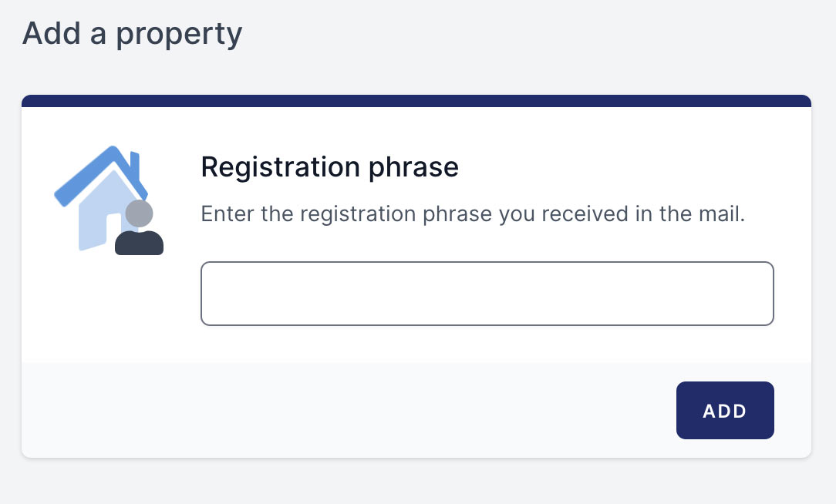Click the "Add a property" page heading
This screenshot has width=836, height=504.
[132, 34]
